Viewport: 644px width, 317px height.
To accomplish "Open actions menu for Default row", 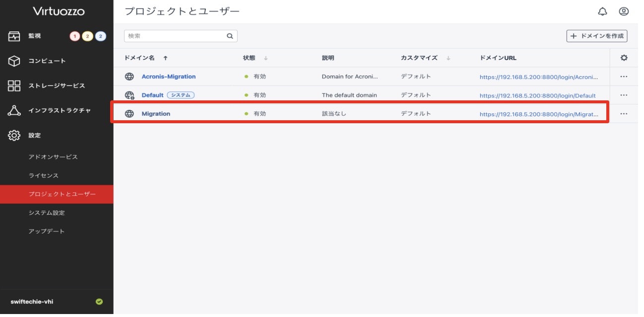I will click(624, 95).
